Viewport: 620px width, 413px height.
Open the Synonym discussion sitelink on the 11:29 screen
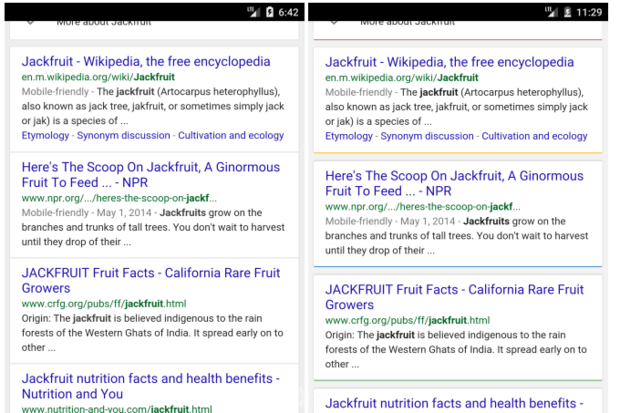pos(427,136)
